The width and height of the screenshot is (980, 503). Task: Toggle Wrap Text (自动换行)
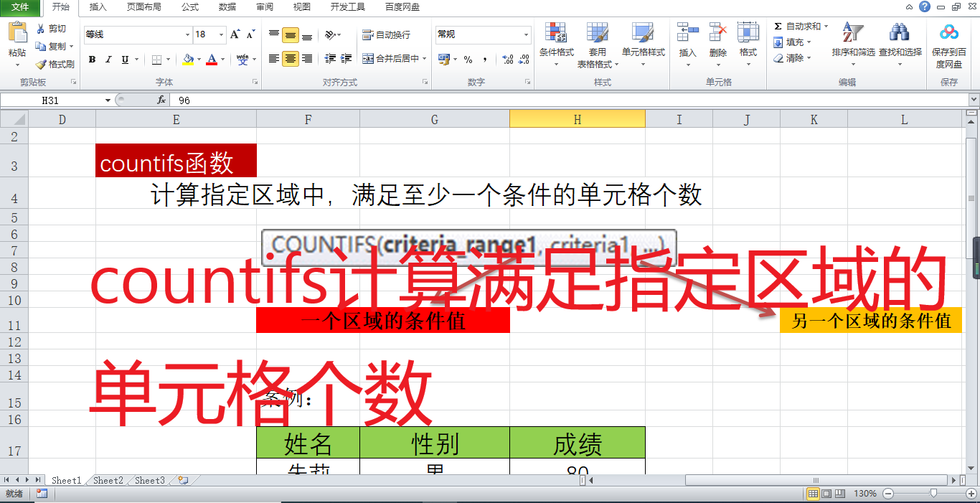coord(386,34)
